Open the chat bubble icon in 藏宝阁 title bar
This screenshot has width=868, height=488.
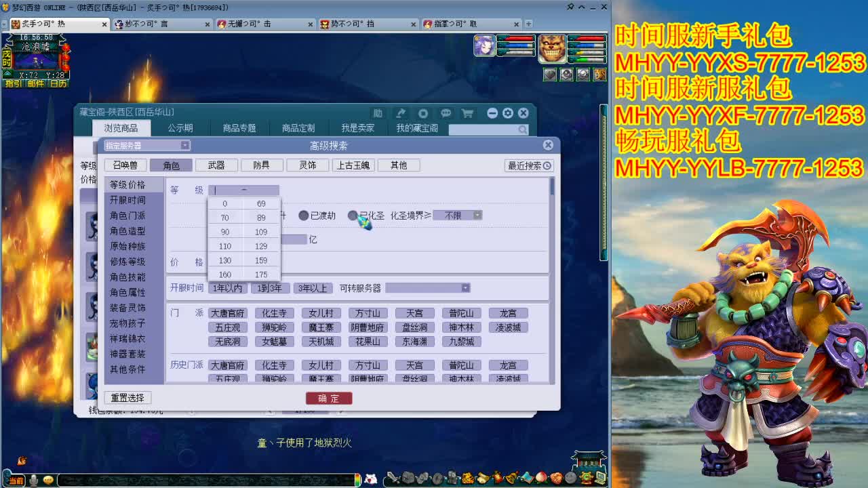pos(446,113)
